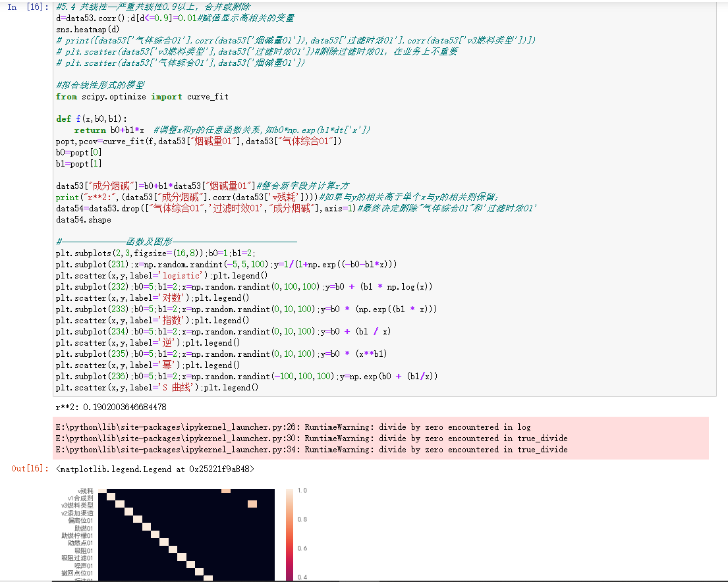Click the output text 'r**2: 0.1902003646684478'
This screenshot has height=582, width=728.
pyautogui.click(x=111, y=407)
